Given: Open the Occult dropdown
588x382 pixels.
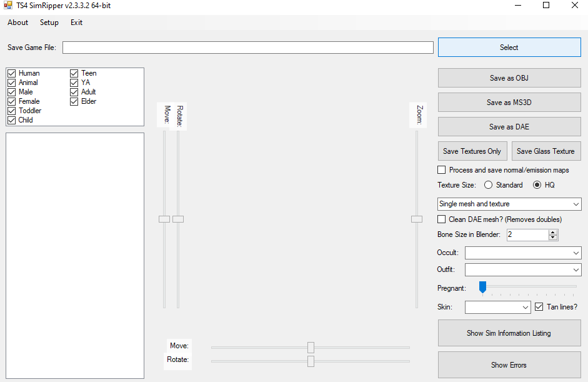Looking at the screenshot, I should click(523, 253).
